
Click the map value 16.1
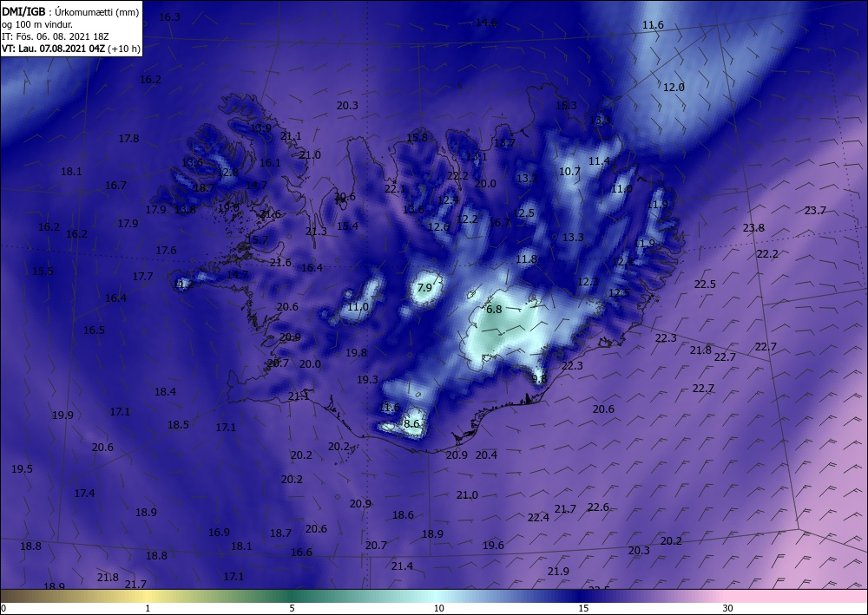pos(270,162)
